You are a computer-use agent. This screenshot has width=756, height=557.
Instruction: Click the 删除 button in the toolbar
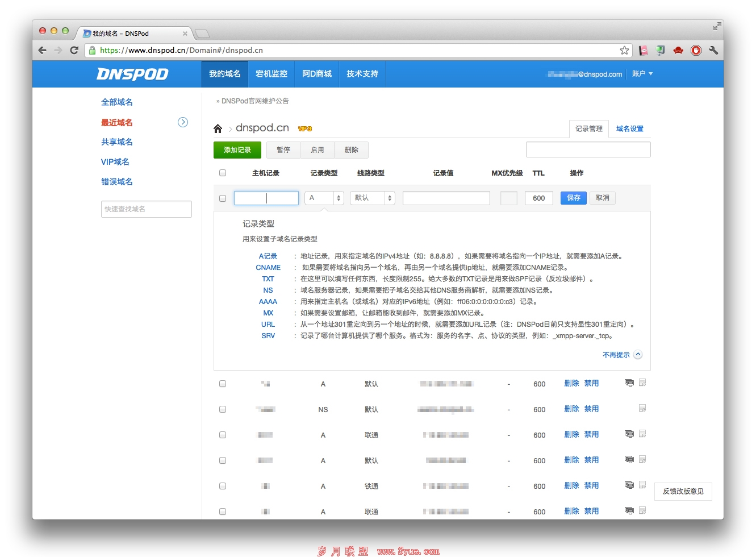coord(352,150)
